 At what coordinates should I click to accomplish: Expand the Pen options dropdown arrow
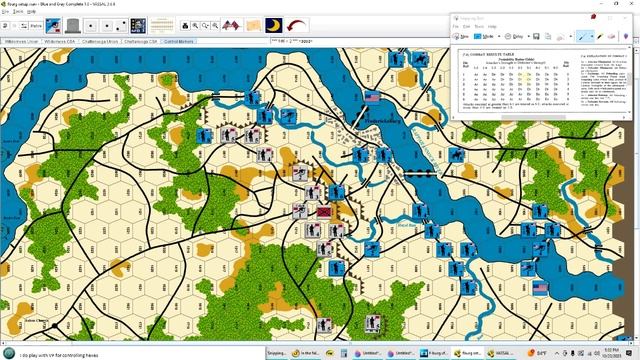[x=591, y=36]
